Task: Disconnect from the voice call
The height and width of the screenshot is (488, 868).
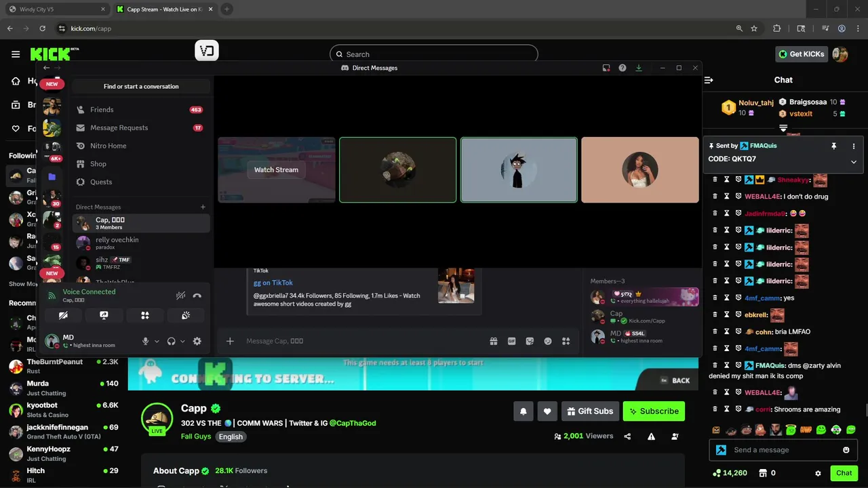Action: 197,296
